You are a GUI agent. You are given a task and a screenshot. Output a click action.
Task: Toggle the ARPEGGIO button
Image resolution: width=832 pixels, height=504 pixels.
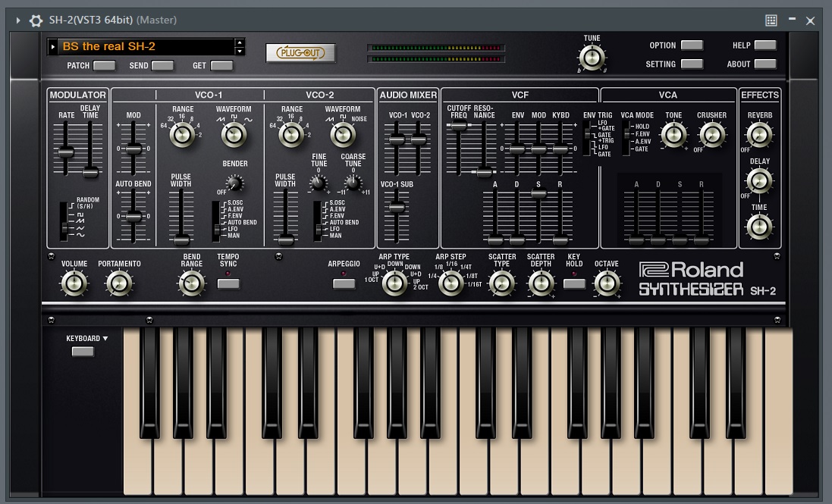click(x=344, y=283)
